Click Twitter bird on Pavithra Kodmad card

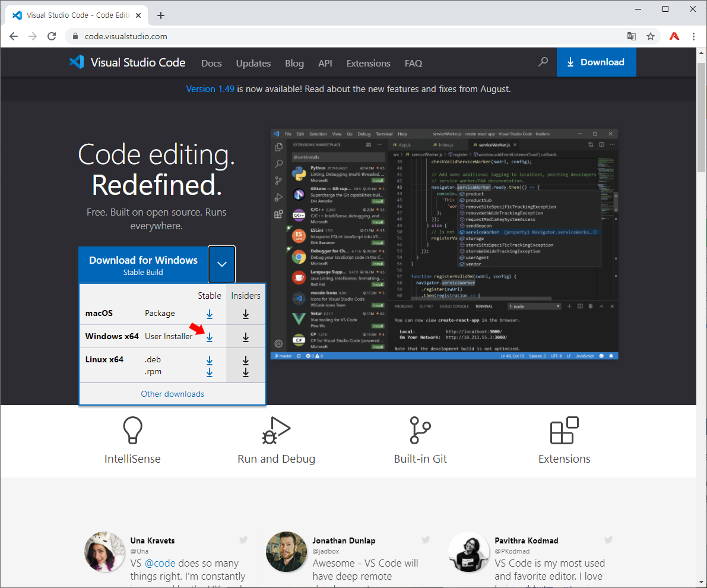(608, 540)
